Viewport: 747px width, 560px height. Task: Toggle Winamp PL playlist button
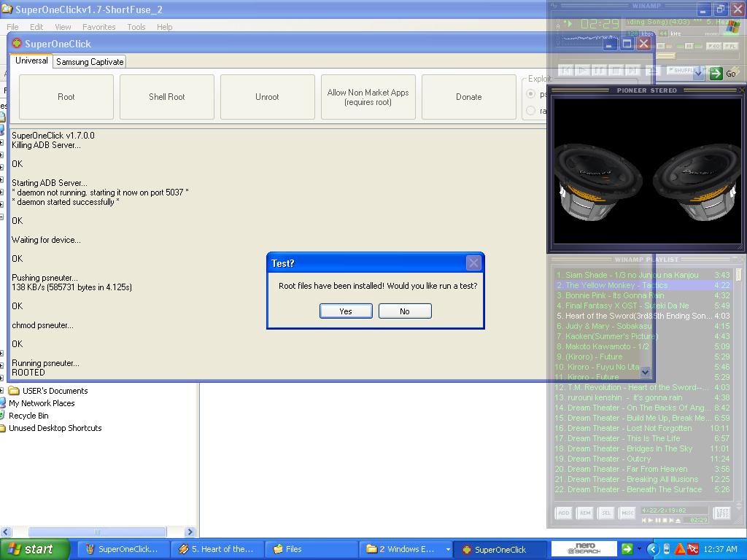730,46
